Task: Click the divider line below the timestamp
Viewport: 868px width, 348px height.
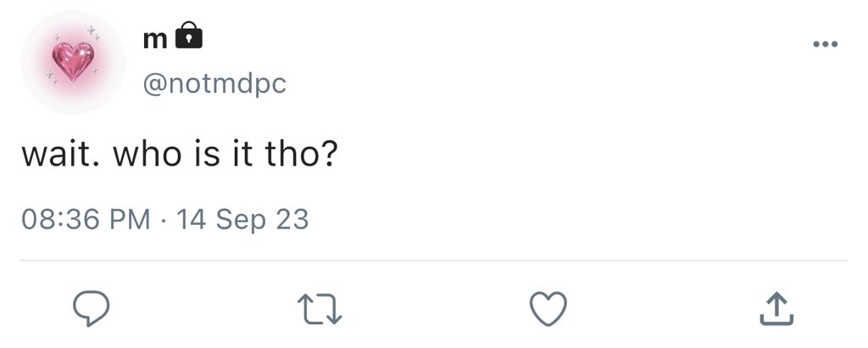Action: [434, 260]
